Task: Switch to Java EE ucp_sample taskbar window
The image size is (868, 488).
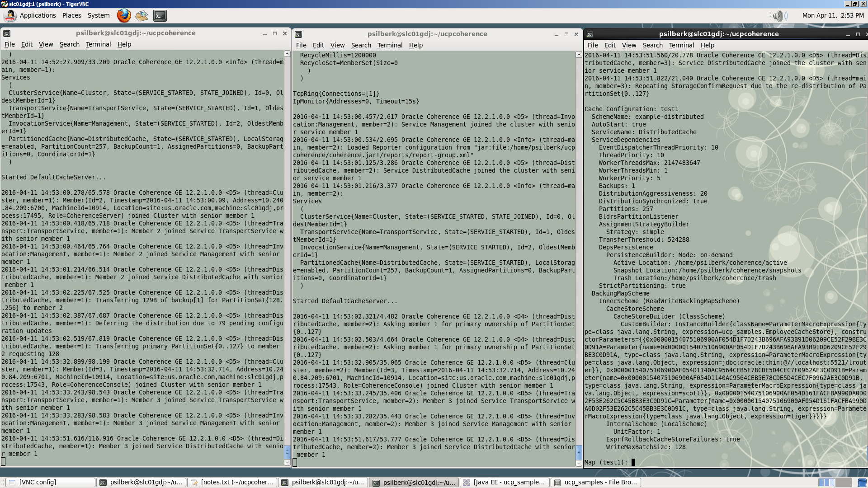Action: (505, 482)
